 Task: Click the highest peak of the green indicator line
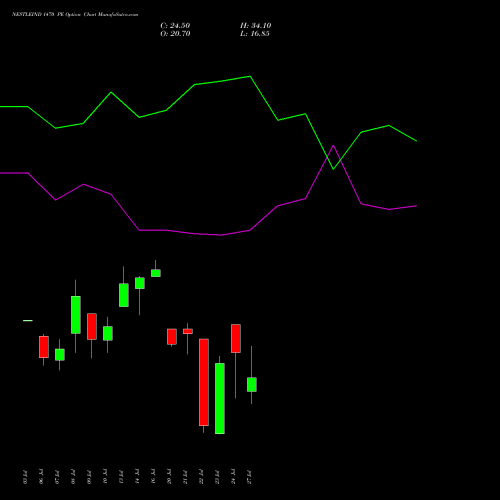click(x=250, y=77)
